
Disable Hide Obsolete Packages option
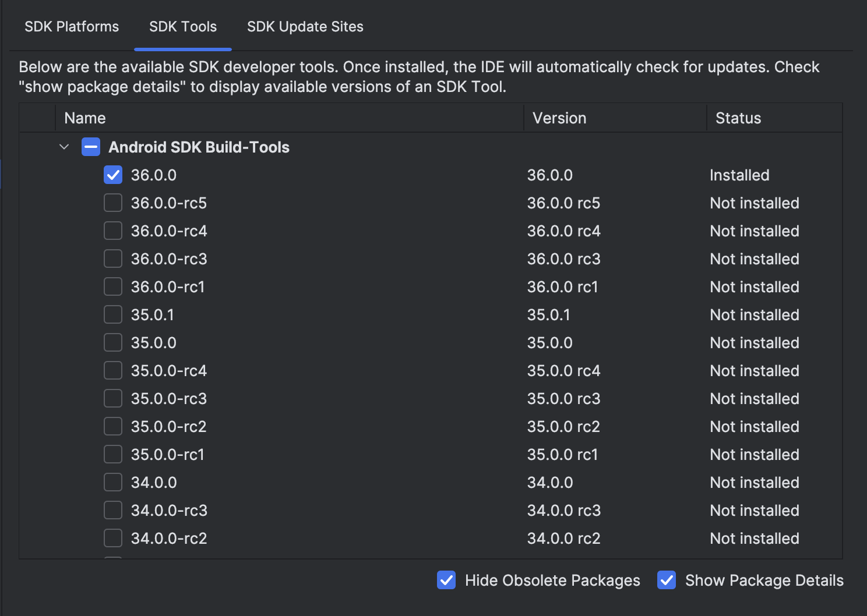coord(446,580)
